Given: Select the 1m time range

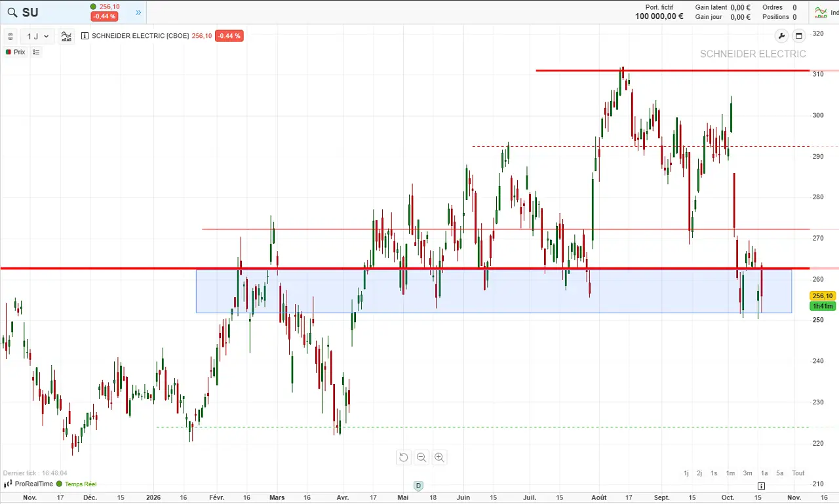Looking at the screenshot, I should coord(730,473).
